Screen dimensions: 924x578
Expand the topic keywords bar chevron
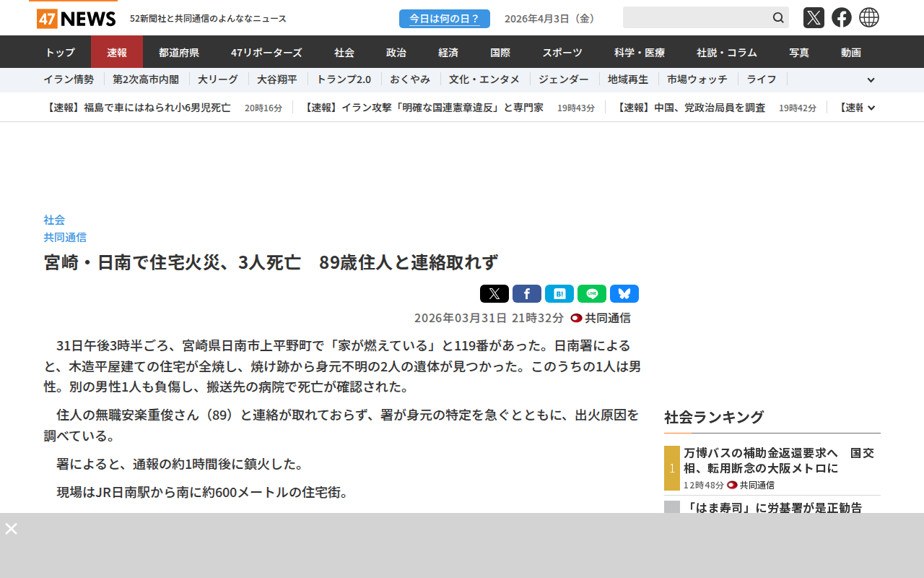pyautogui.click(x=871, y=80)
